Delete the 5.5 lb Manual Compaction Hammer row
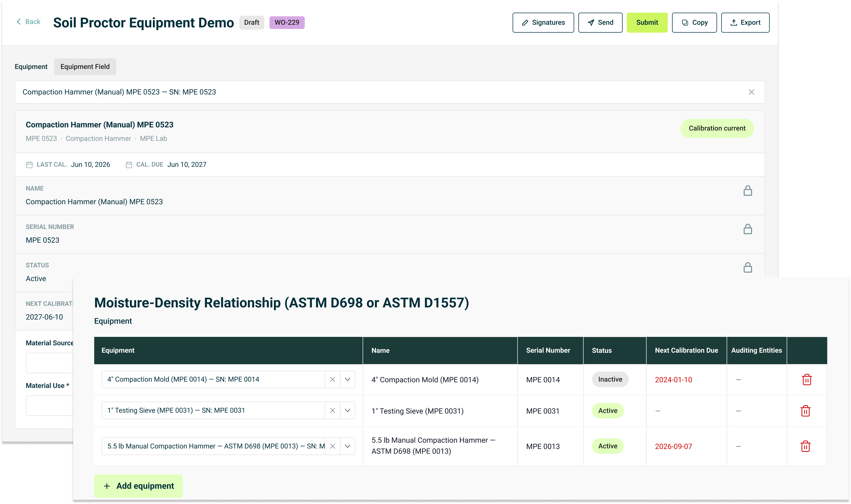This screenshot has height=504, width=851. coord(805,446)
